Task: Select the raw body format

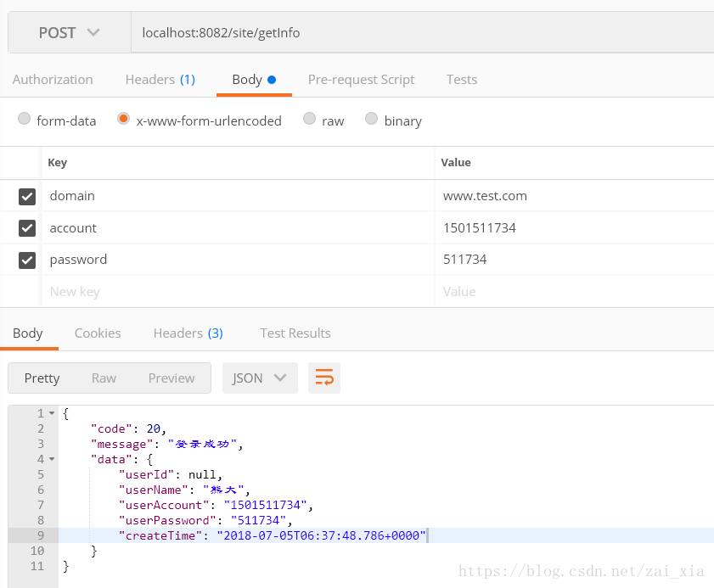Action: [x=309, y=120]
